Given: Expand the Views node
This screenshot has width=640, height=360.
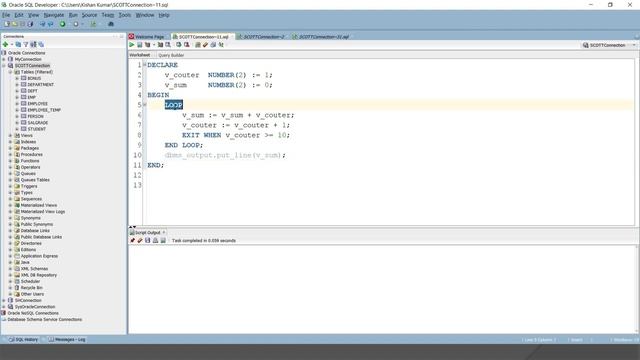Looking at the screenshot, I should pos(10,136).
